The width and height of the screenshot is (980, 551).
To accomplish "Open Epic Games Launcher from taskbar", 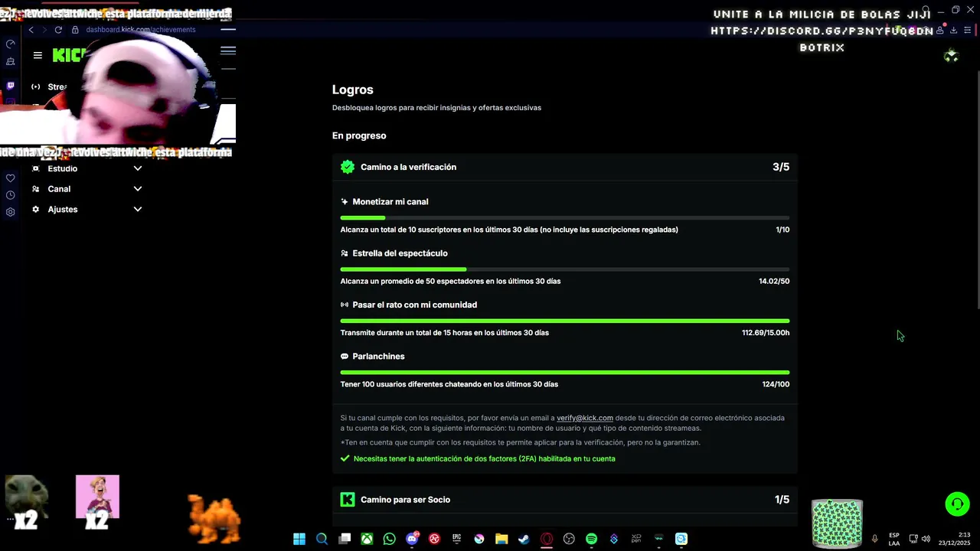I will [x=457, y=539].
